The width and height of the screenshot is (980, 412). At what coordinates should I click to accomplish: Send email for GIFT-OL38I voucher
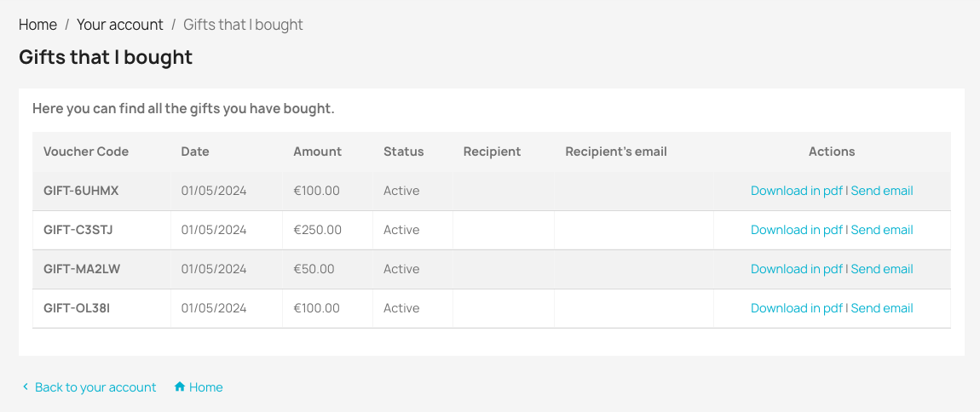click(x=882, y=308)
